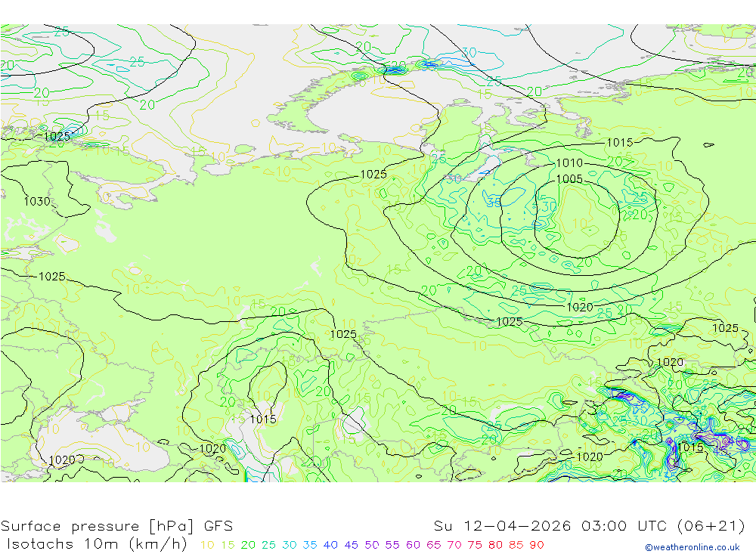Select the 30 value in isotach legend
Image resolution: width=756 pixels, height=554 pixels.
[x=290, y=545]
